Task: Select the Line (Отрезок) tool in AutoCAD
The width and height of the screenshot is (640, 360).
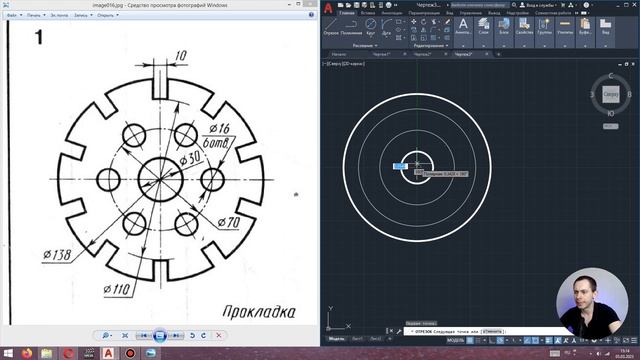Action: [331, 27]
